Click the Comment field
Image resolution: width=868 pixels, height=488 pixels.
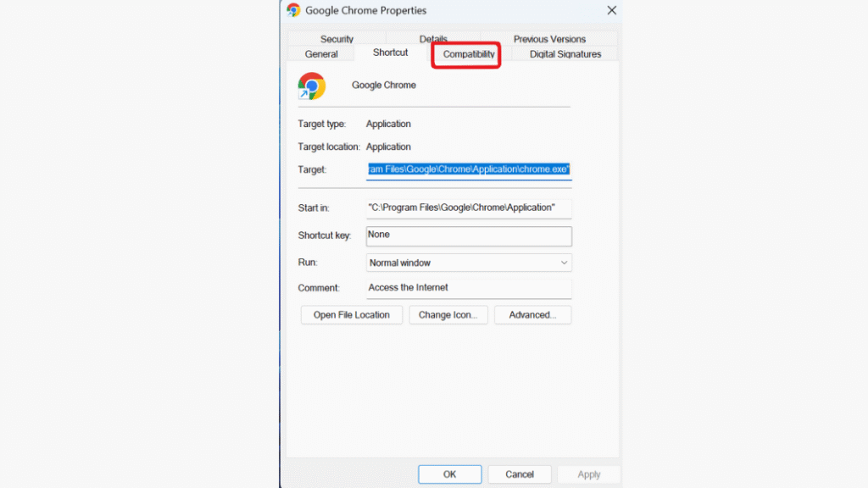468,288
